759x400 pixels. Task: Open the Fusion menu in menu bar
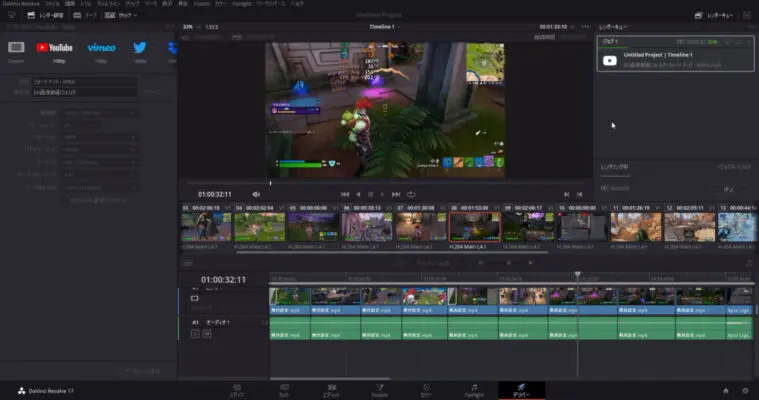click(x=202, y=3)
